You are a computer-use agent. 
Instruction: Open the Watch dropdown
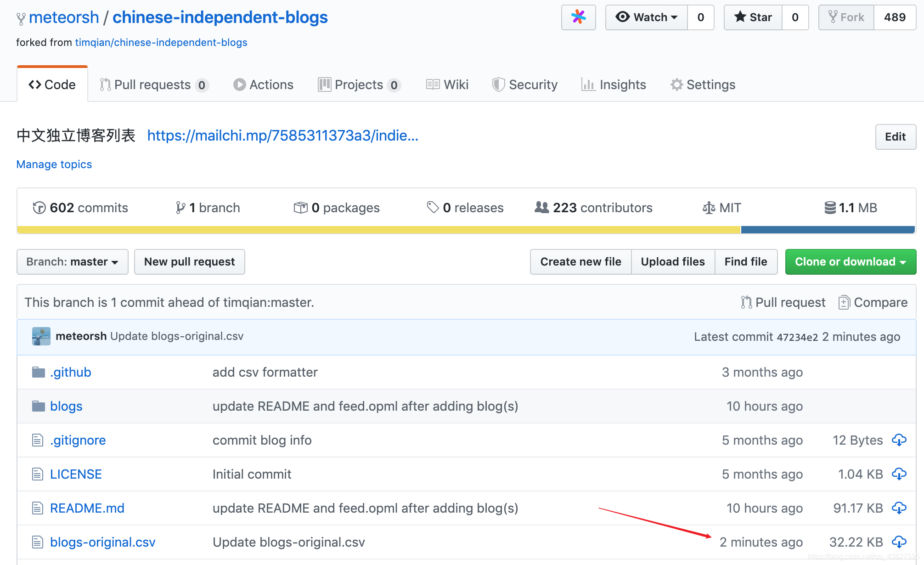[647, 17]
